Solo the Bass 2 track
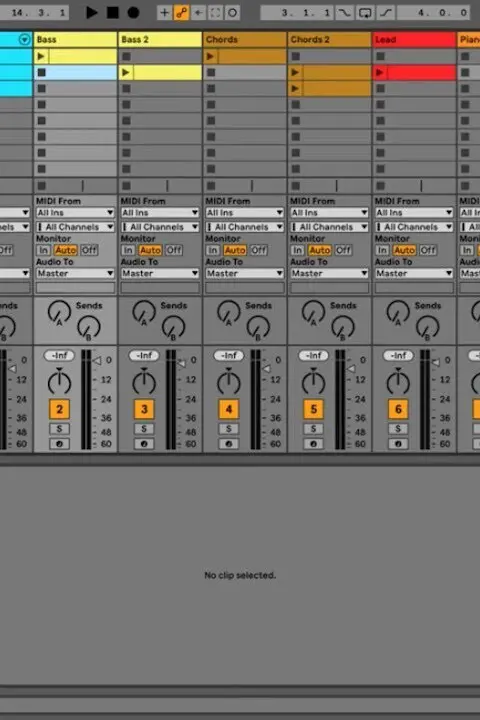The image size is (480, 720). click(x=144, y=429)
